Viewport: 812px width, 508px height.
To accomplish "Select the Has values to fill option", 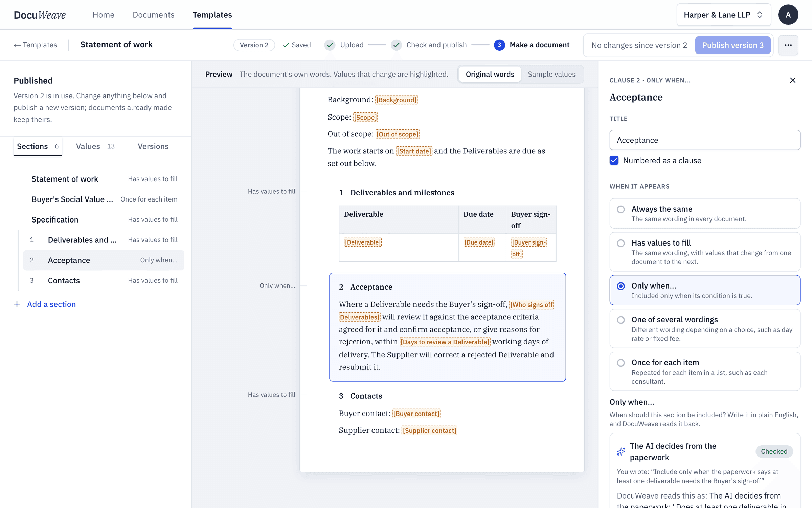I will pos(705,252).
